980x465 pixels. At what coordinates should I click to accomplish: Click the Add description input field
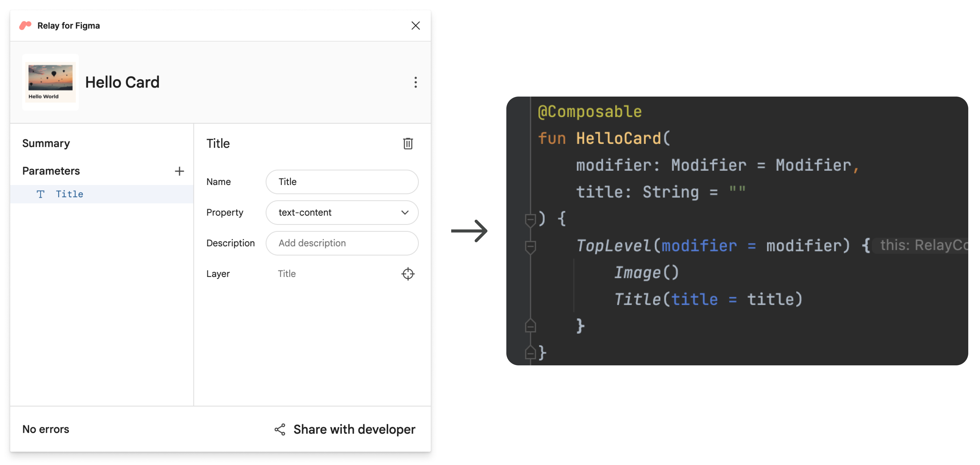tap(342, 243)
